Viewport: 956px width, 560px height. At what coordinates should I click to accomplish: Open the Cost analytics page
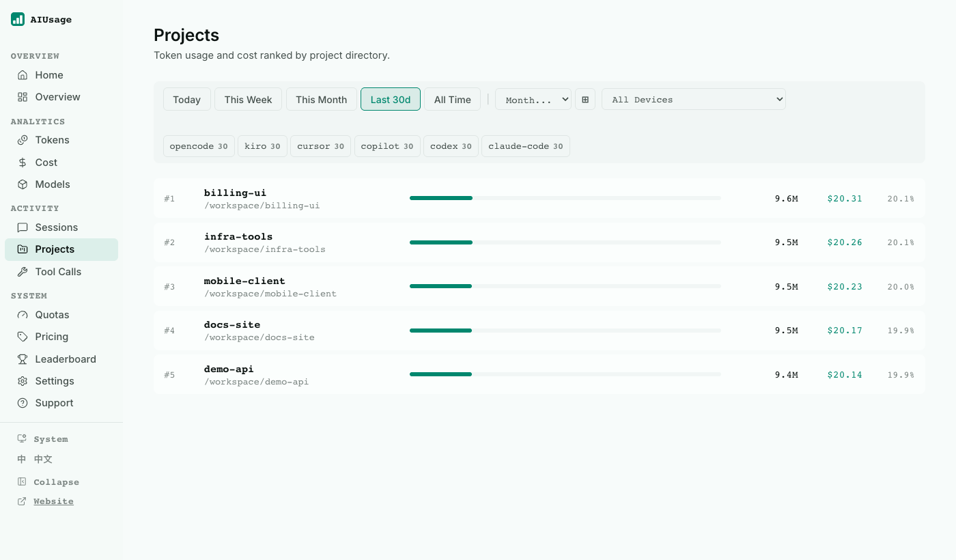[x=61, y=163]
